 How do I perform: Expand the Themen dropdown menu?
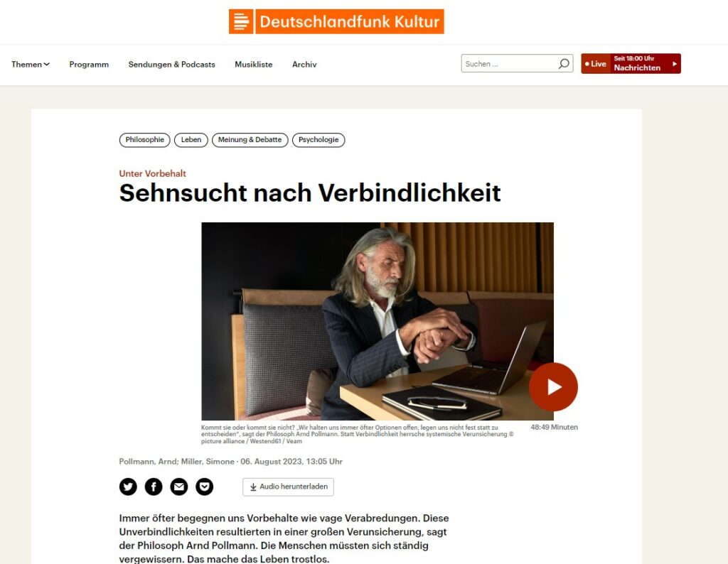pyautogui.click(x=31, y=65)
